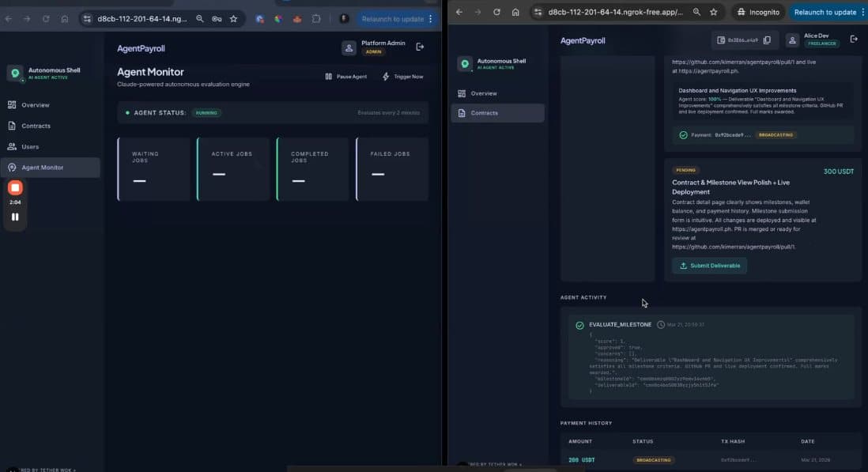Copy the wallet address using the copy icon

point(766,40)
